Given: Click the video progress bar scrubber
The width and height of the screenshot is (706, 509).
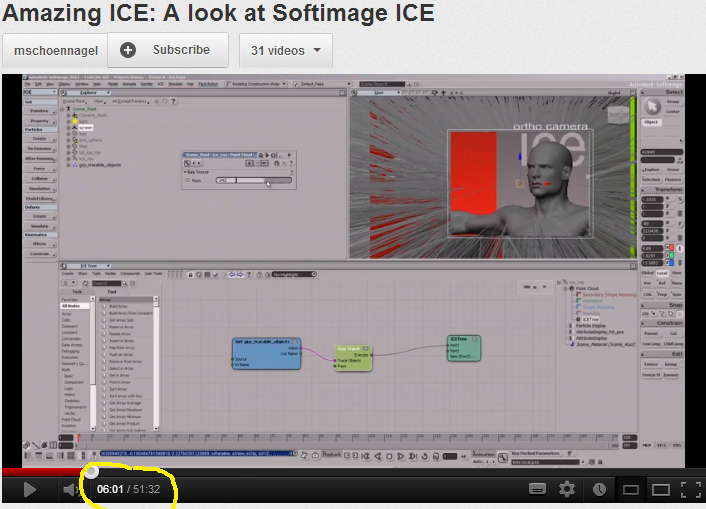Looking at the screenshot, I should (x=91, y=471).
